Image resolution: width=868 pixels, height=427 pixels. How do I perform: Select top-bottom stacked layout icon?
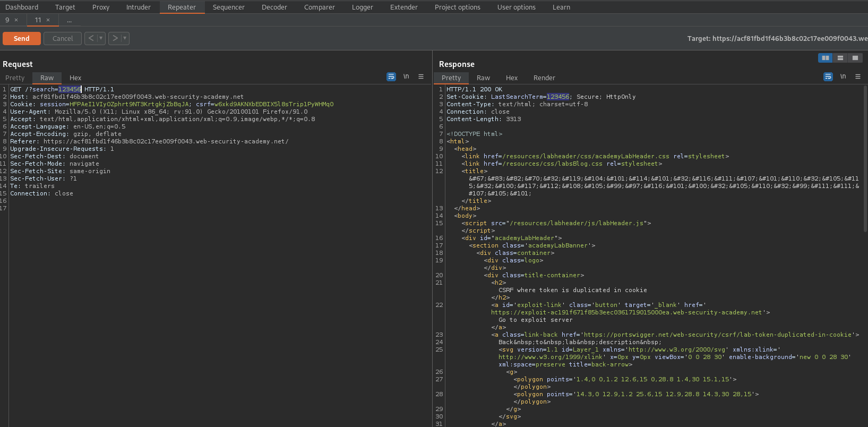[x=840, y=58]
